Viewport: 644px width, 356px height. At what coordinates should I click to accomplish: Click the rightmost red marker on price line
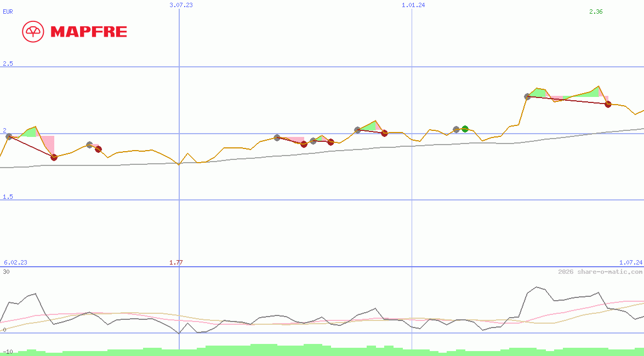608,104
